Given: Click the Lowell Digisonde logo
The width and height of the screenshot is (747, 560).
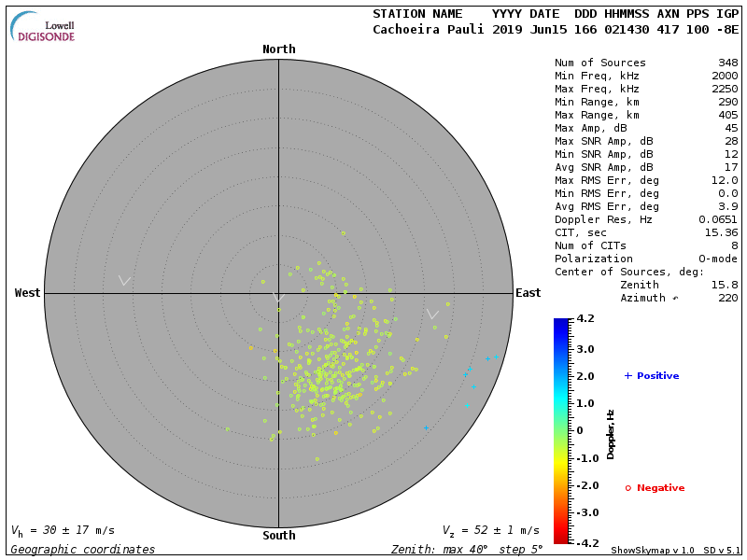Looking at the screenshot, I should point(43,28).
